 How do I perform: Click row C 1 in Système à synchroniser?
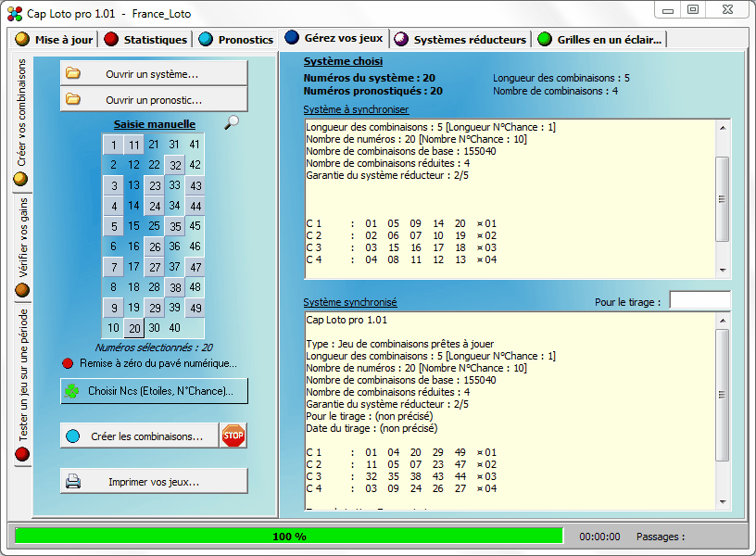[401, 223]
